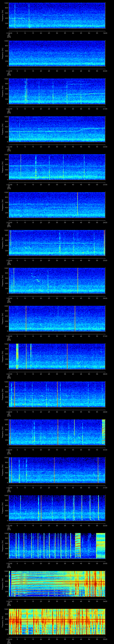Screen dimensions: 114x644
Task: Click the 2:22:00 start time label
Action: (9, 184)
